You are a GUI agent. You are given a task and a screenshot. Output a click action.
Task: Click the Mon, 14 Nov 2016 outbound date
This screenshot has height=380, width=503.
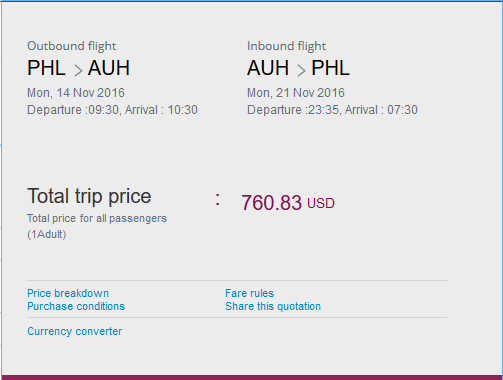pos(76,93)
